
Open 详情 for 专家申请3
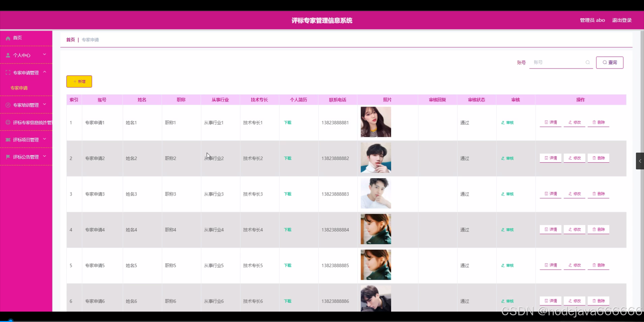pos(550,194)
